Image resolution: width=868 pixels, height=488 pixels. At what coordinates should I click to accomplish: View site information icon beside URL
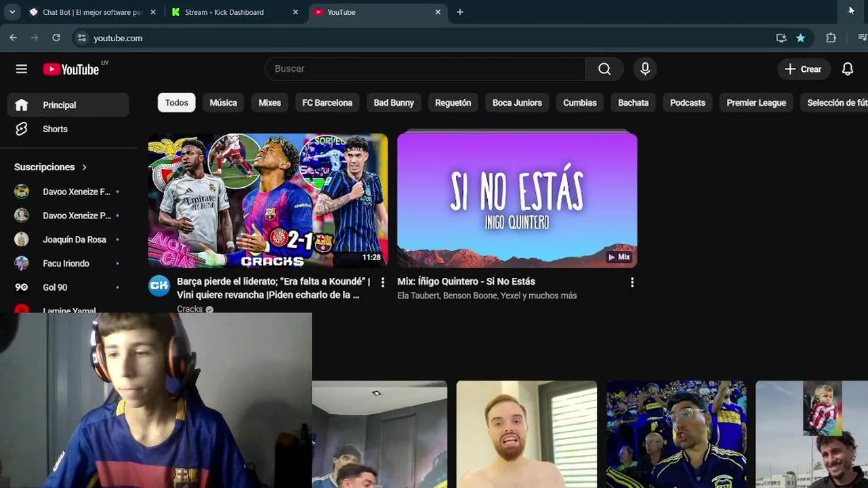click(82, 38)
